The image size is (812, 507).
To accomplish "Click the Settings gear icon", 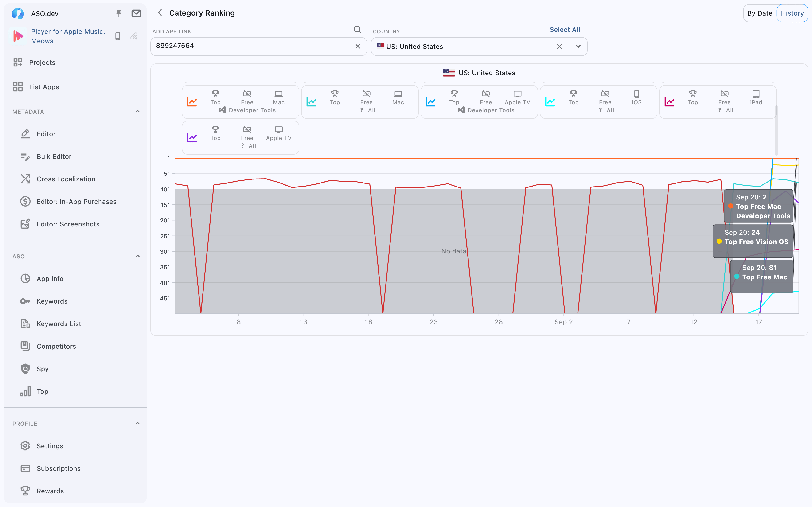I will (x=25, y=446).
